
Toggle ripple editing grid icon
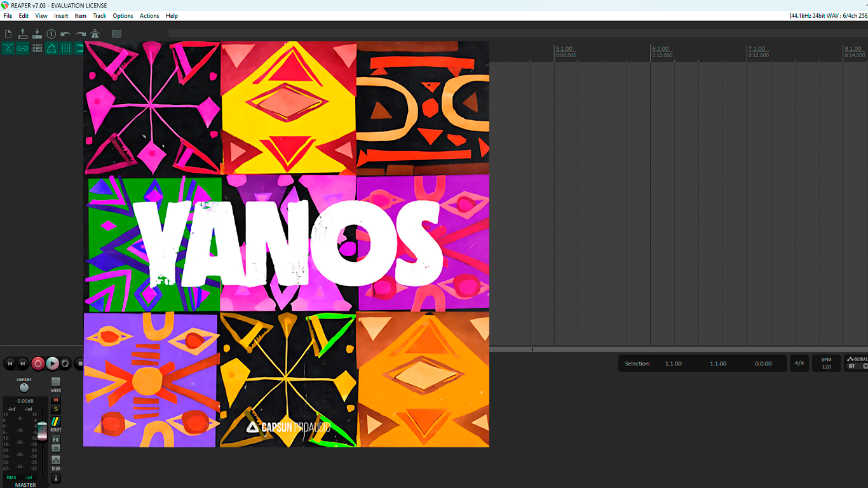click(x=37, y=48)
